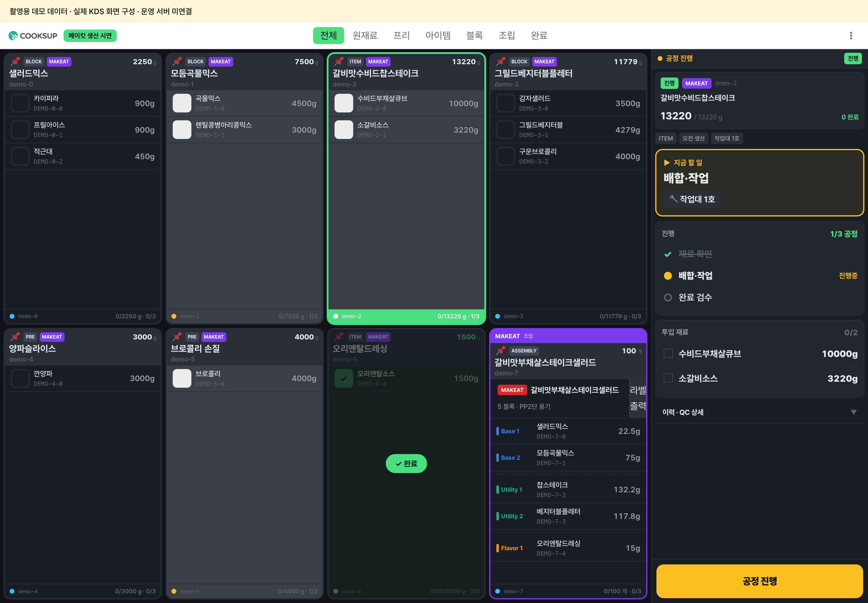Click the pin icon on 갈비맛수비드찹스테이크 card

[x=339, y=61]
